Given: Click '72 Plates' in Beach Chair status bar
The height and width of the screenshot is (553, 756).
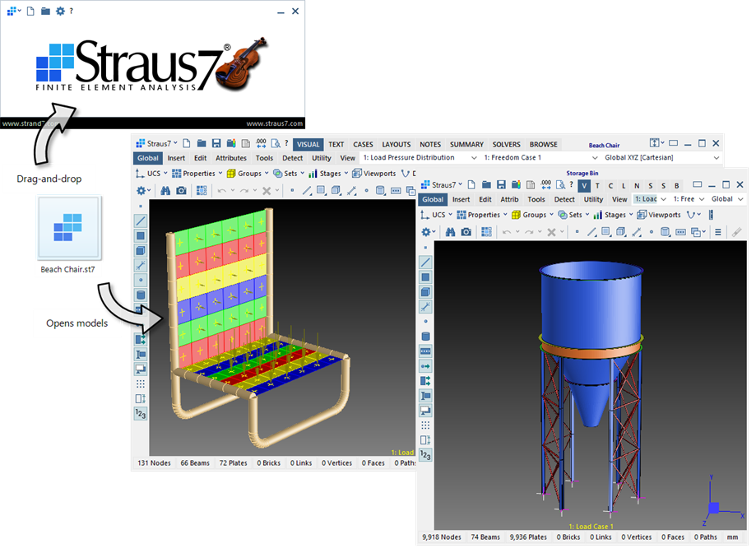Looking at the screenshot, I should click(x=233, y=462).
